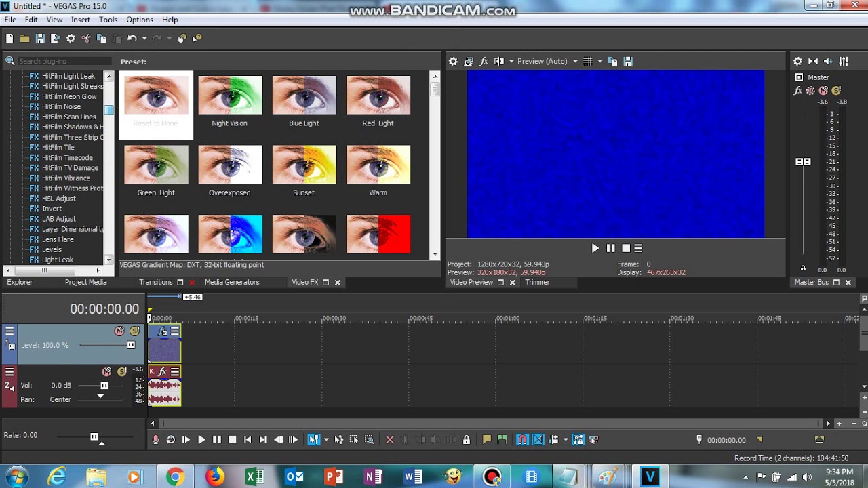Open video track 1 hamburger menu

click(x=9, y=331)
